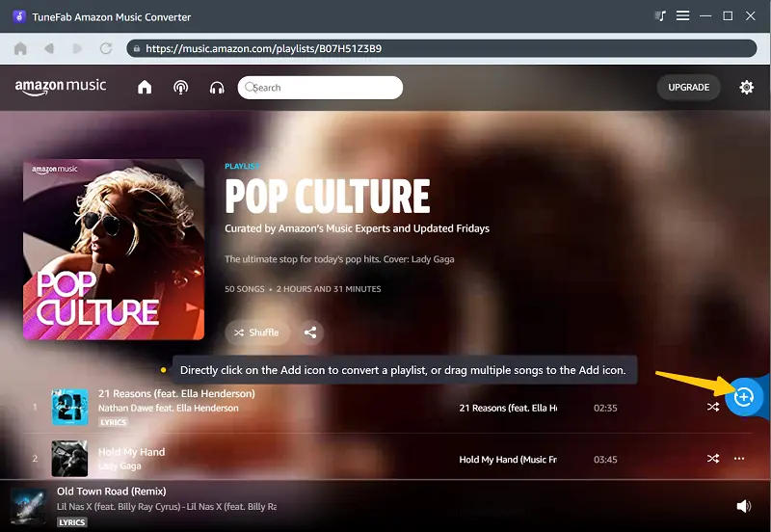Shuffle icon on 21 Reasons row

[x=713, y=407]
